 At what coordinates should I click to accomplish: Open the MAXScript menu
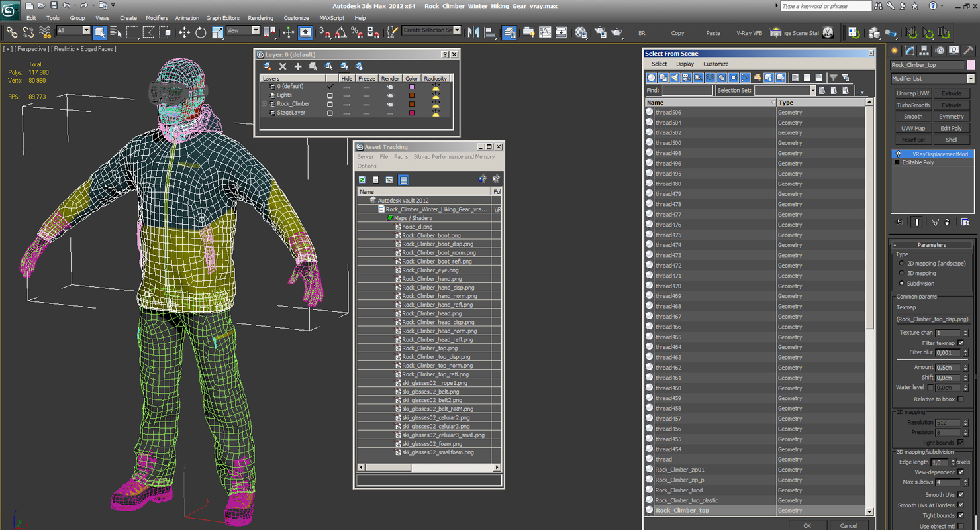(x=332, y=18)
